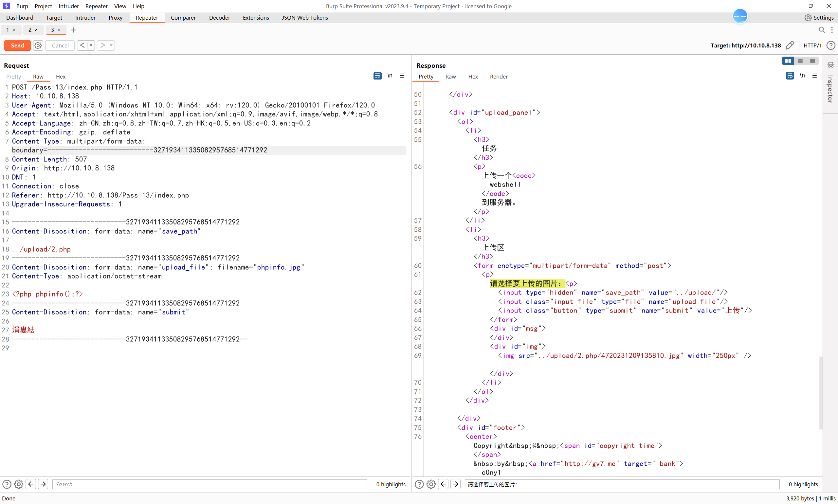Open response search help icon

419,484
